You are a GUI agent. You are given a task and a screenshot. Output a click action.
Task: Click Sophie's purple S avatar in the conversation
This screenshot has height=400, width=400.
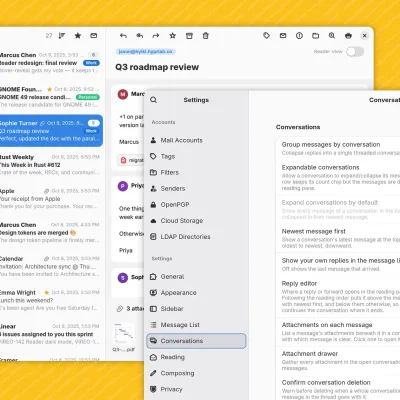click(x=123, y=277)
